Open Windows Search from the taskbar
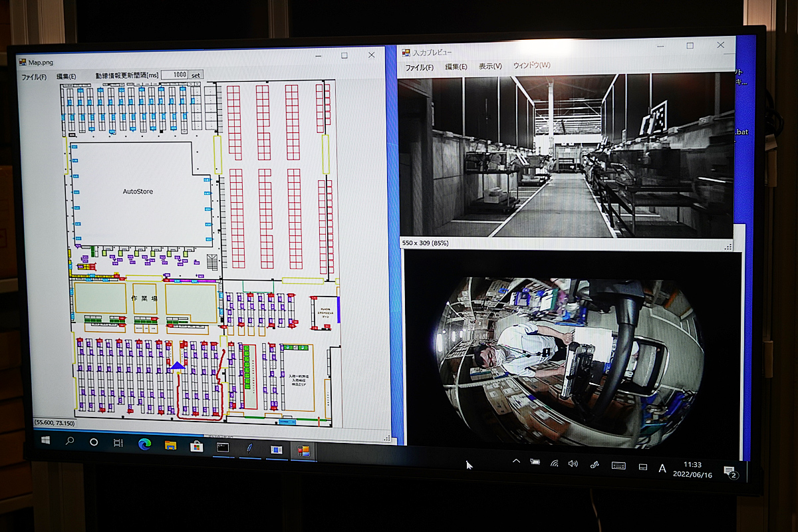Screen dimensions: 798x532 [x=70, y=441]
